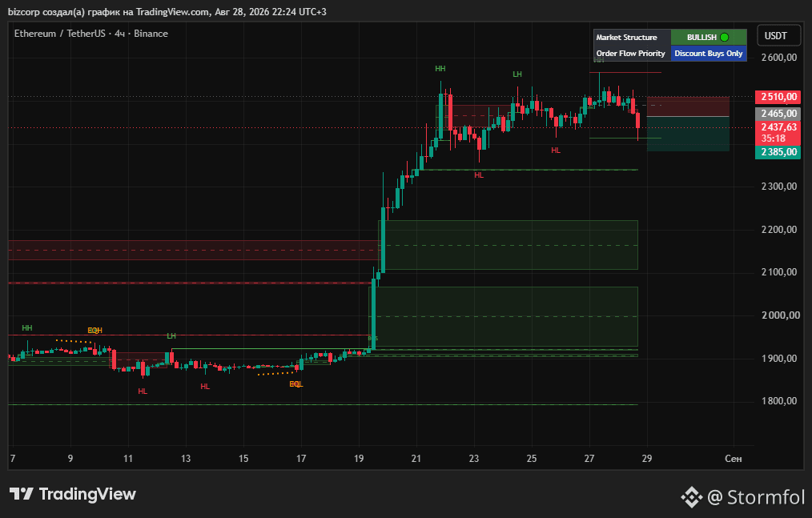This screenshot has height=518, width=812.
Task: Click the 1800,00 price axis value
Action: 779,401
